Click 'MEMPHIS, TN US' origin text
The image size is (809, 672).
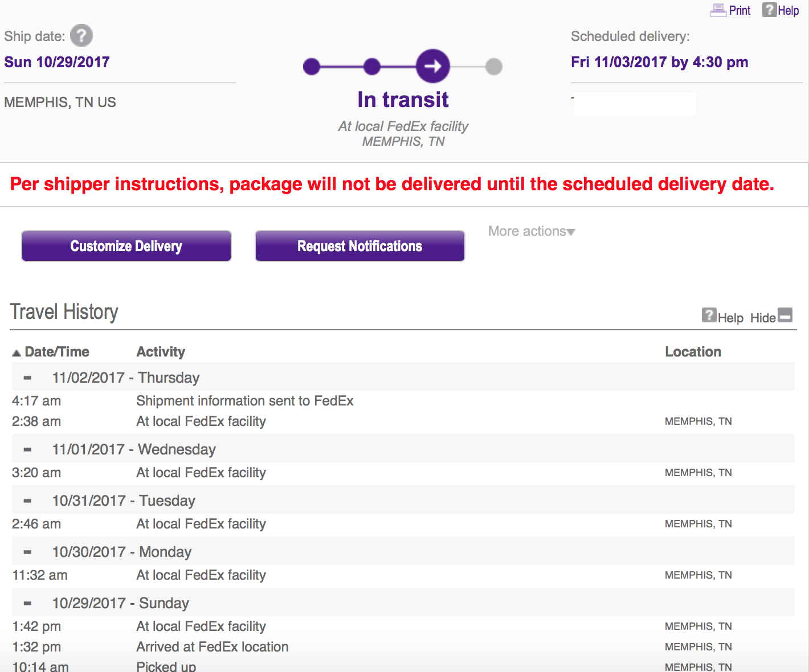click(x=60, y=103)
